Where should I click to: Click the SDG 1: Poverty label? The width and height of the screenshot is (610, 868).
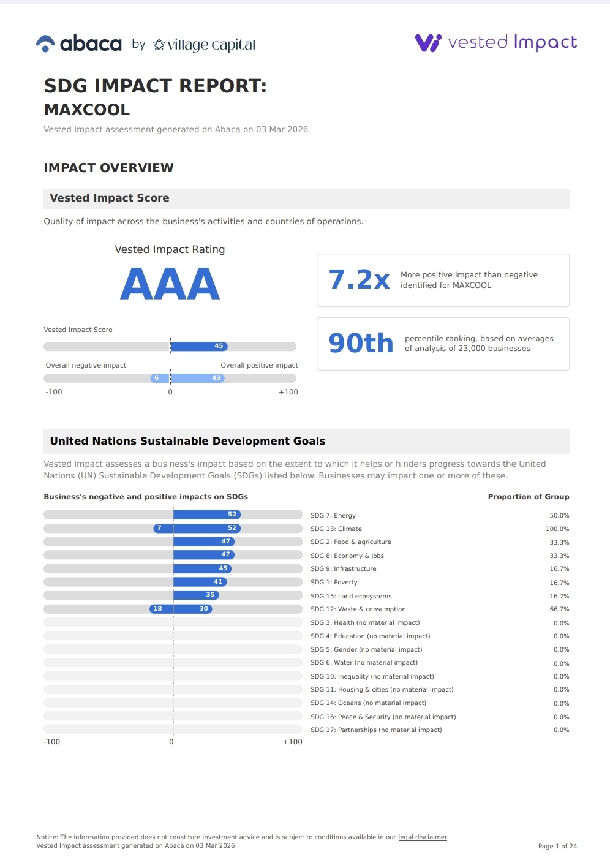334,583
